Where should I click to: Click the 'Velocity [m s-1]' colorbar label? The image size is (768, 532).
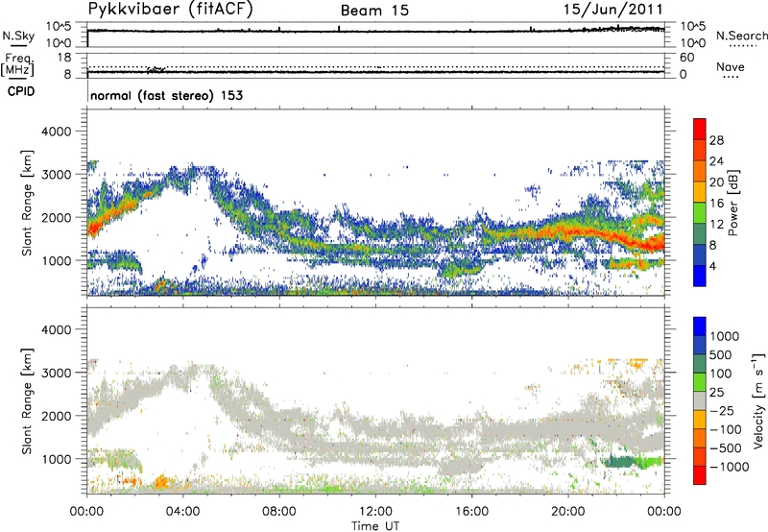click(x=758, y=400)
